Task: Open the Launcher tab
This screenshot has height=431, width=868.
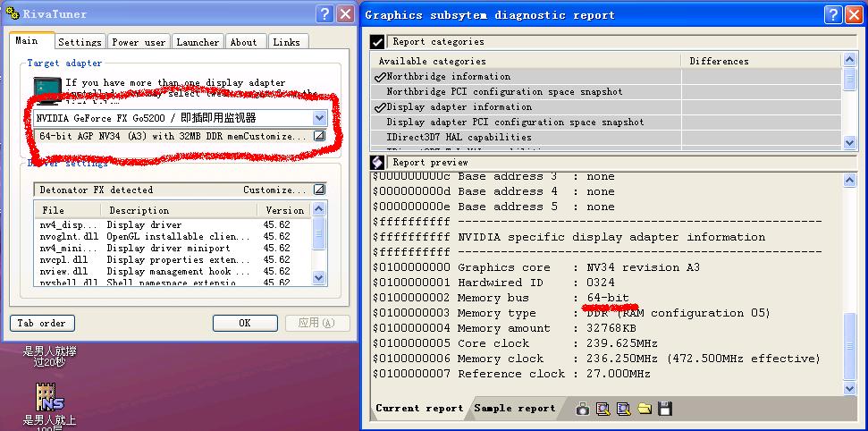Action: pyautogui.click(x=198, y=42)
